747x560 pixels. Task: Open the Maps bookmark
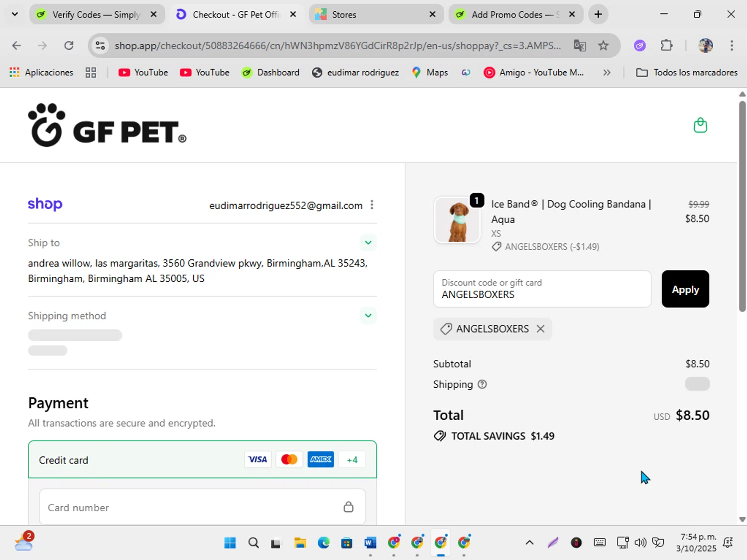430,73
